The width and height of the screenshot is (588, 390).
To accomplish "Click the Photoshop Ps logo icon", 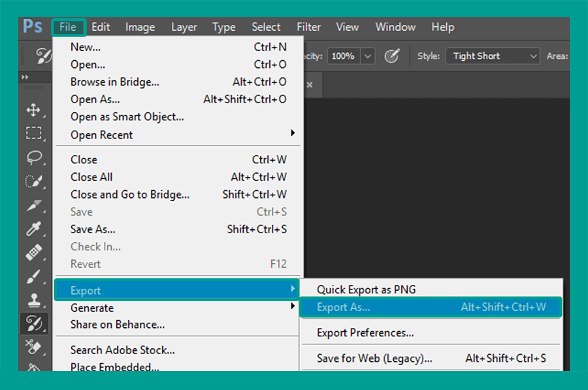I will (x=33, y=27).
